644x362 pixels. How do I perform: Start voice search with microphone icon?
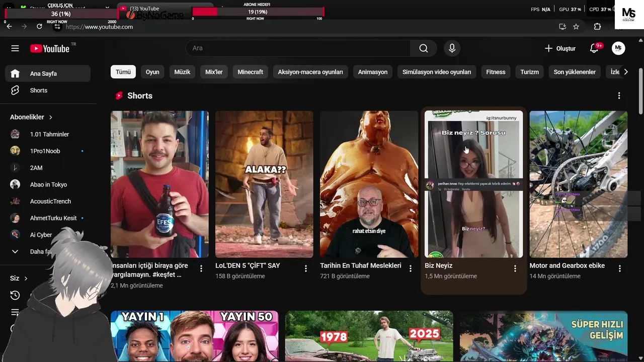(x=452, y=48)
